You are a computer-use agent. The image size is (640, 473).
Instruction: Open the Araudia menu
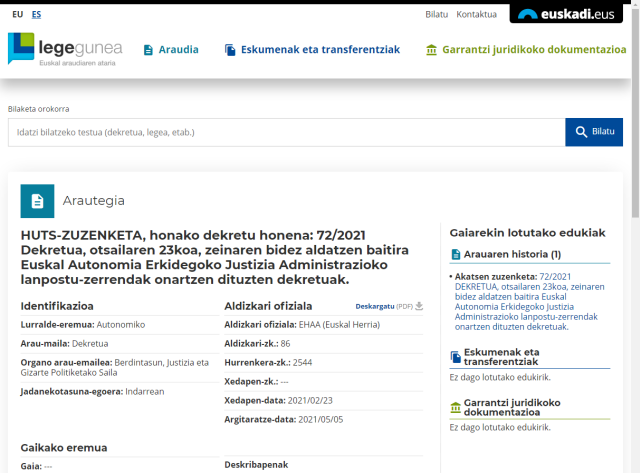171,50
